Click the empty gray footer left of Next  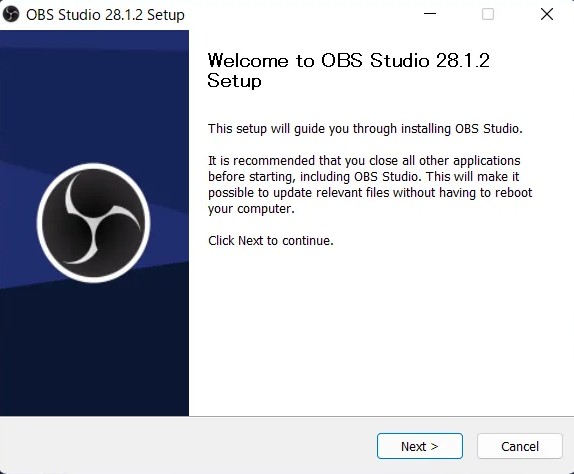tap(187, 446)
